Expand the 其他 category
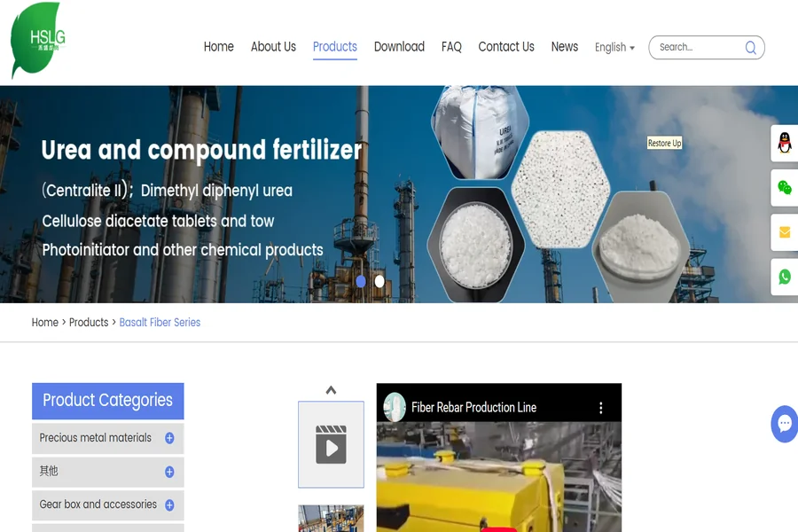 click(x=169, y=472)
